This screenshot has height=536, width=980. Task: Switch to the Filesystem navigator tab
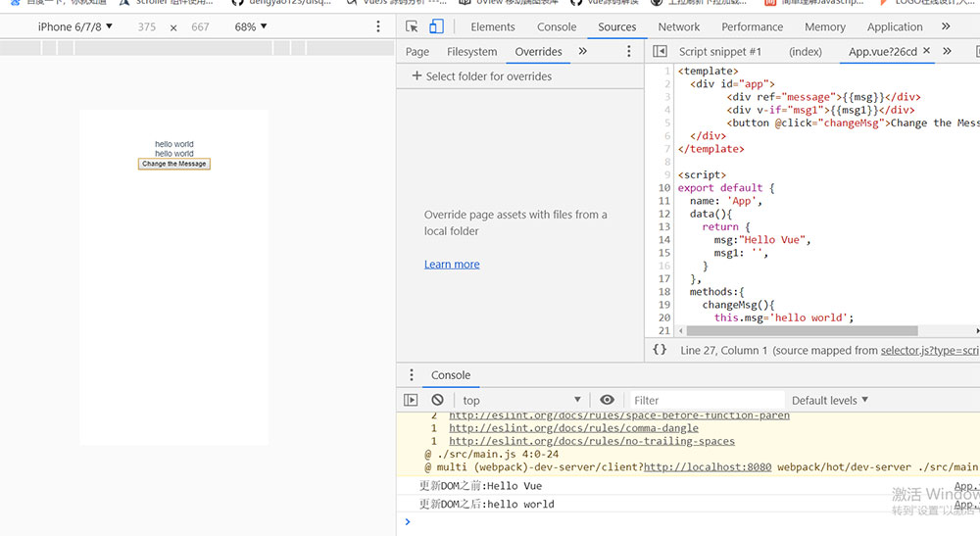click(472, 52)
